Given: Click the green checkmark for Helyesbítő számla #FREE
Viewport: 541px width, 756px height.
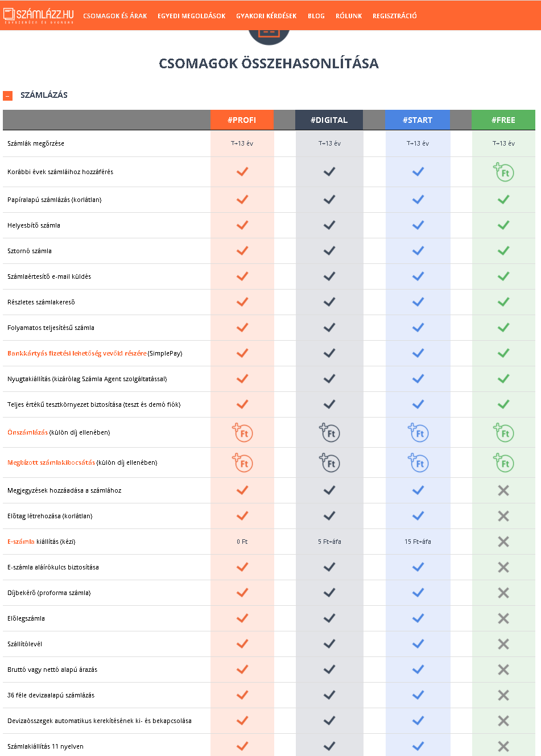Looking at the screenshot, I should (x=503, y=225).
